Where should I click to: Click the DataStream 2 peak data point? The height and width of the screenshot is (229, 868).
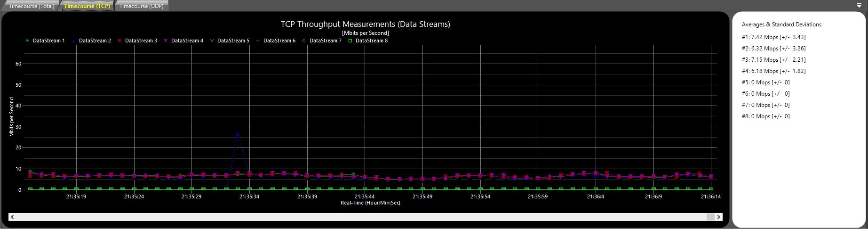click(x=238, y=134)
